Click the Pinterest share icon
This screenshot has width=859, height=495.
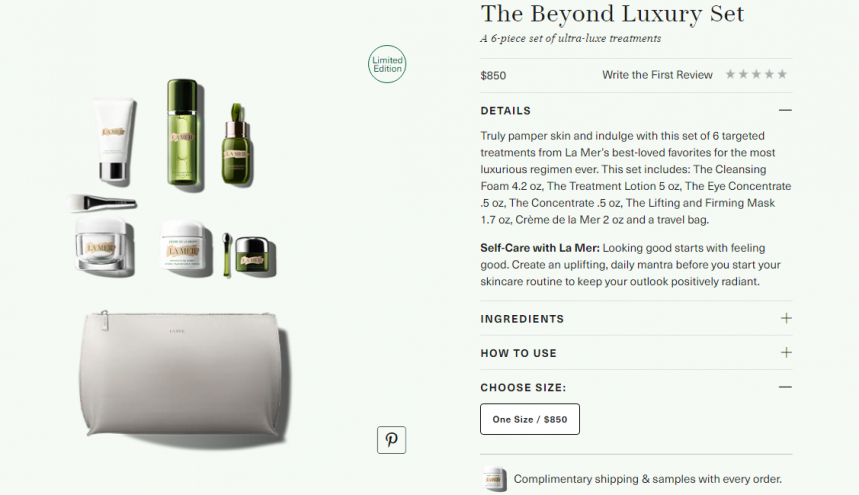coord(391,440)
